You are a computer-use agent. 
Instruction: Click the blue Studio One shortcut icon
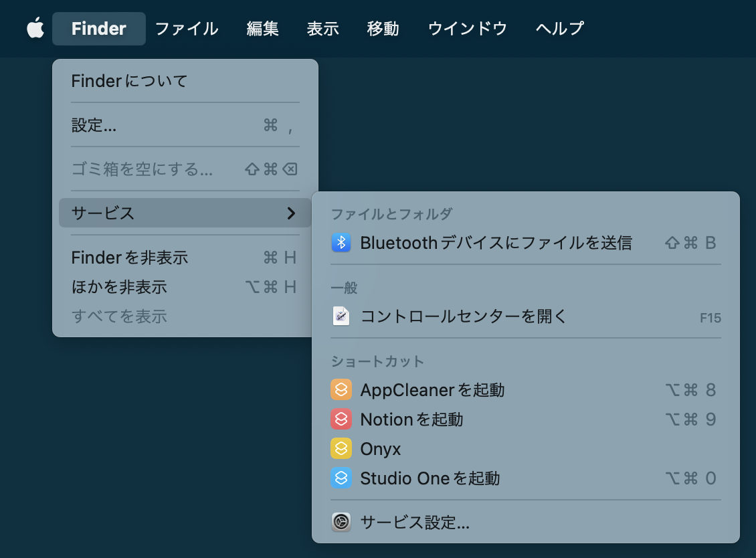(341, 478)
